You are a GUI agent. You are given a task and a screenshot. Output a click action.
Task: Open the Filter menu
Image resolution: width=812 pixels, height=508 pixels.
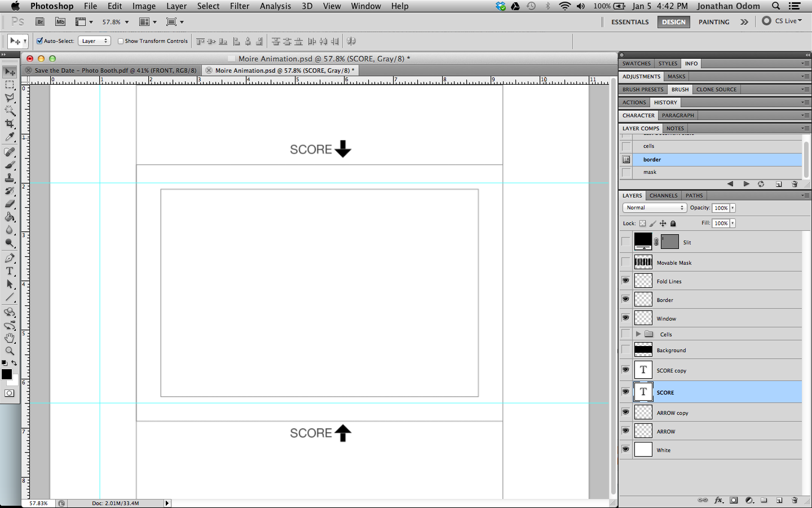(240, 6)
